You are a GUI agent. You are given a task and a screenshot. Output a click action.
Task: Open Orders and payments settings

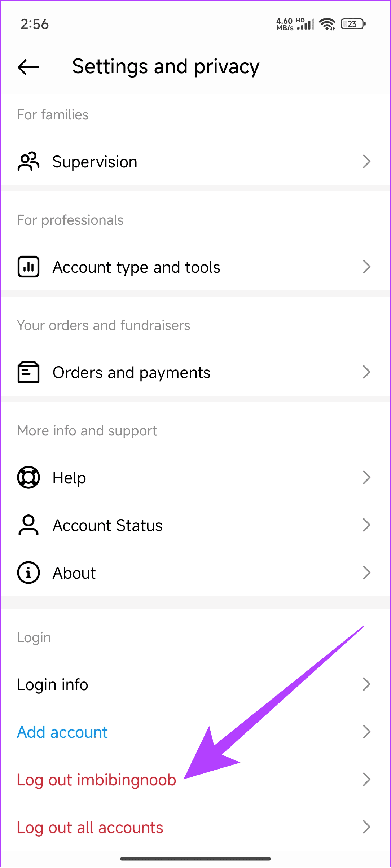[131, 373]
